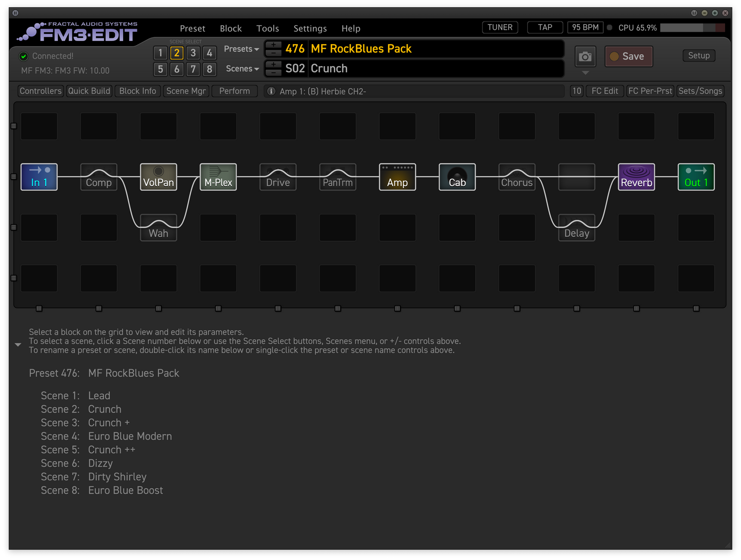Click the VolPan block
The height and width of the screenshot is (560, 741).
point(158,177)
